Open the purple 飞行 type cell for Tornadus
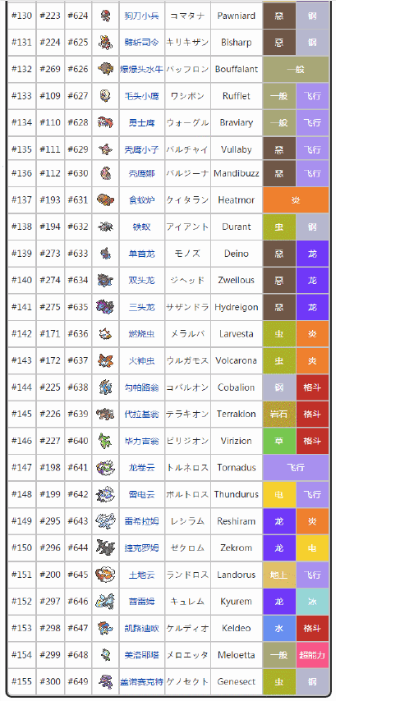Viewport: 400px width, 701px height. click(296, 467)
